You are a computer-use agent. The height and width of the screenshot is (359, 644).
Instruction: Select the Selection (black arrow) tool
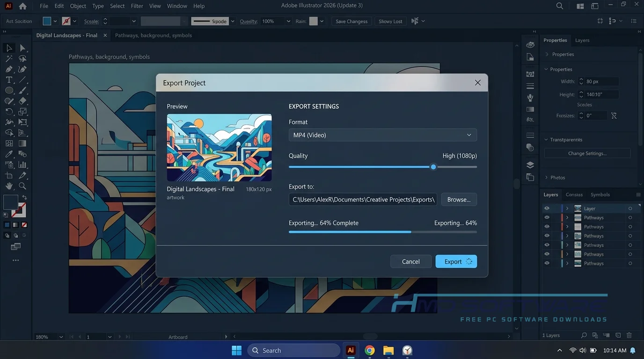pos(9,48)
